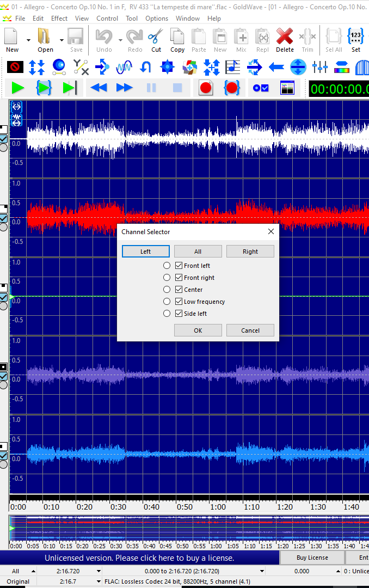Select the Side left radio button

point(167,314)
